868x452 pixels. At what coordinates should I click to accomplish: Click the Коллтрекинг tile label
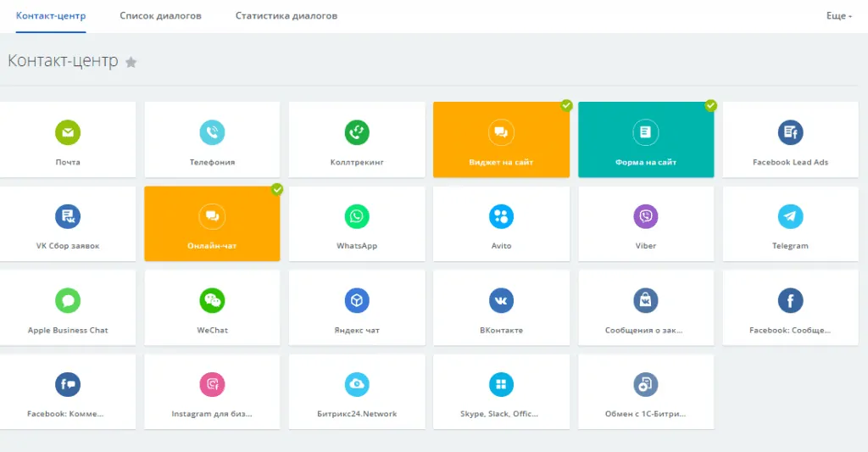click(x=357, y=162)
